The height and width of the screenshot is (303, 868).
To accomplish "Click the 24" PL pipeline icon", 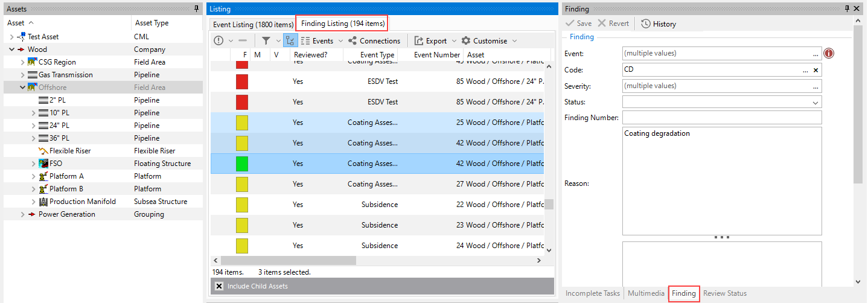I will tap(43, 126).
